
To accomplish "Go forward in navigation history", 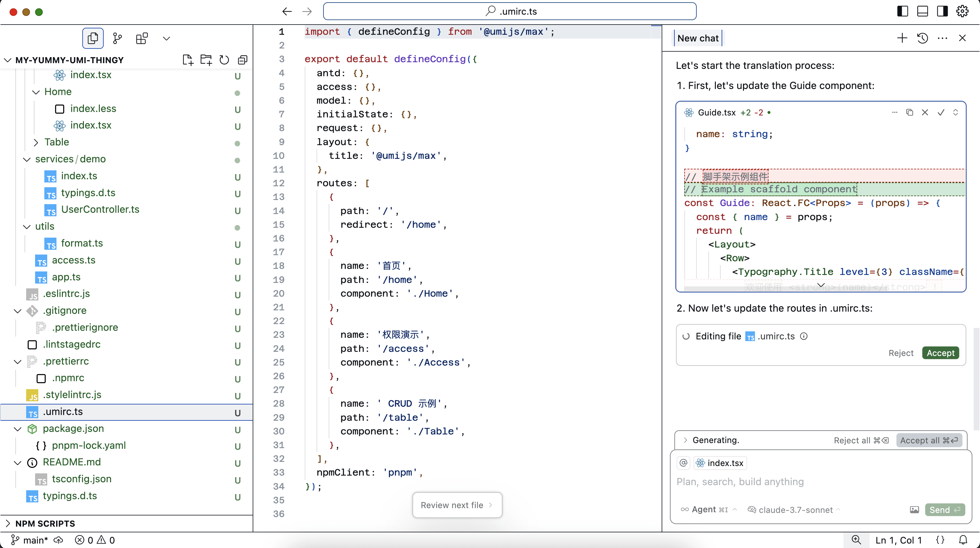I will coord(307,11).
